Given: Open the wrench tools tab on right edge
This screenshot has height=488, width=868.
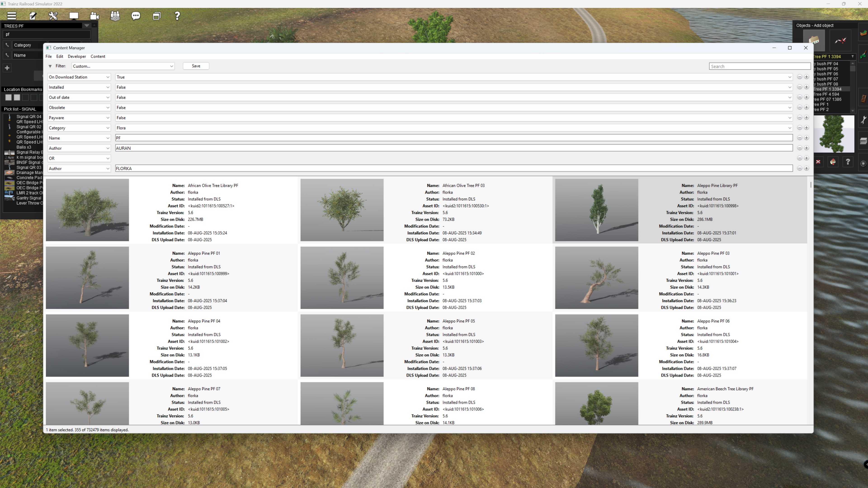Looking at the screenshot, I should click(x=863, y=120).
